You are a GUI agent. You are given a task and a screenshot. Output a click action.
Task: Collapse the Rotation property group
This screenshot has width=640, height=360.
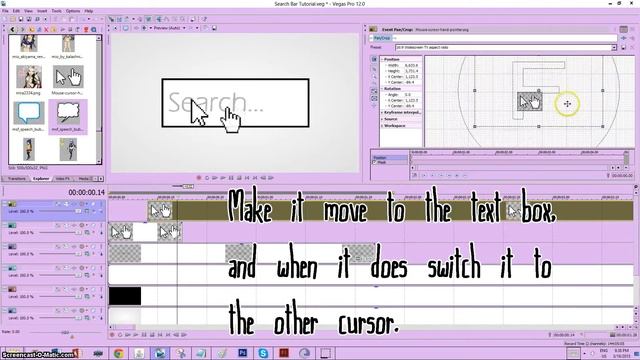(382, 89)
